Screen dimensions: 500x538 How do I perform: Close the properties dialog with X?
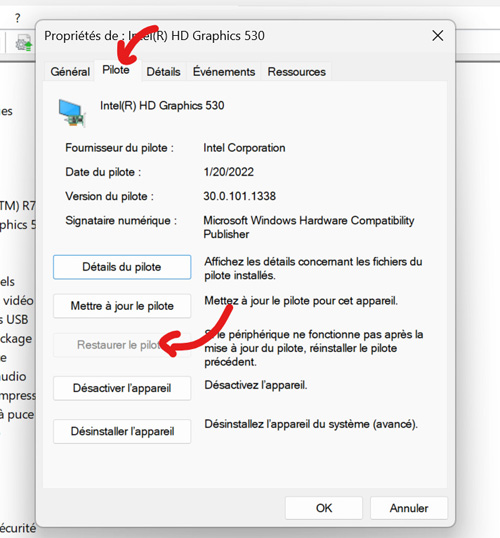click(x=438, y=35)
